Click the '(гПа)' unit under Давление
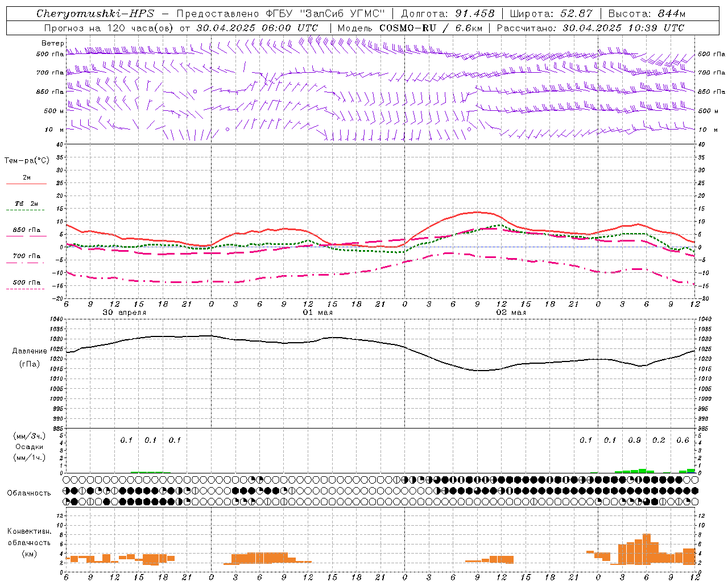 point(30,364)
